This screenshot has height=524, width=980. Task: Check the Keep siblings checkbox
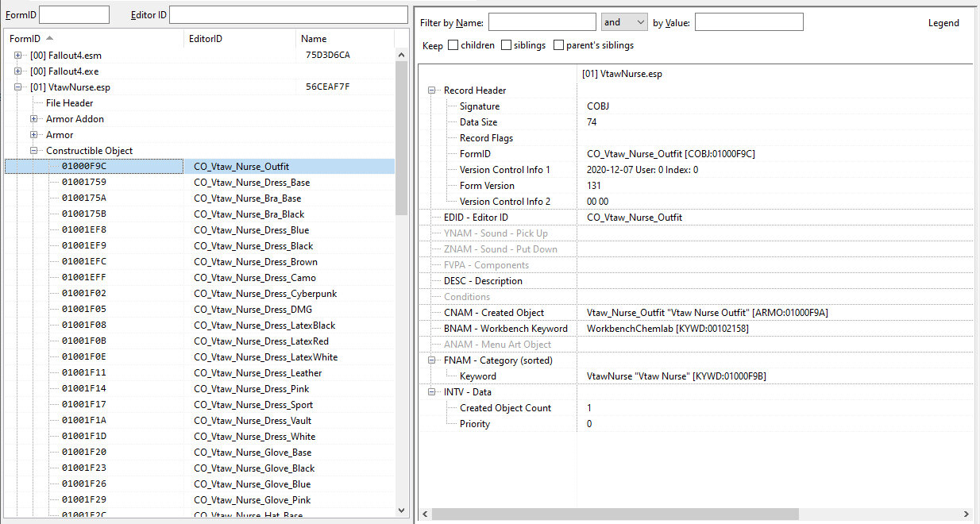click(506, 45)
